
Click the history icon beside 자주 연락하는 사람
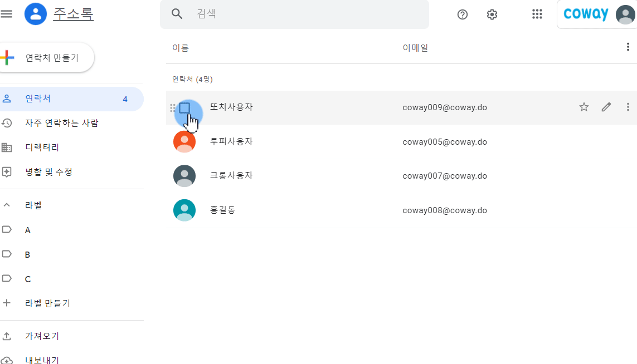[x=7, y=123]
